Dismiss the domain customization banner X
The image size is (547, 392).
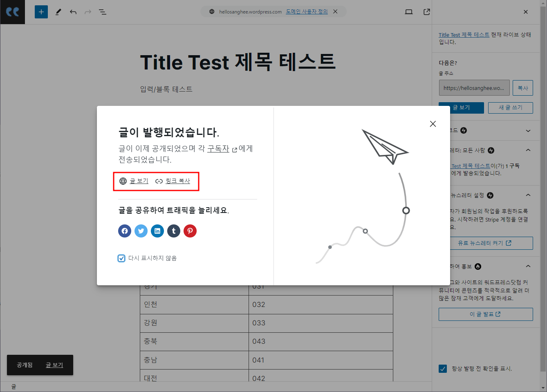coord(335,11)
